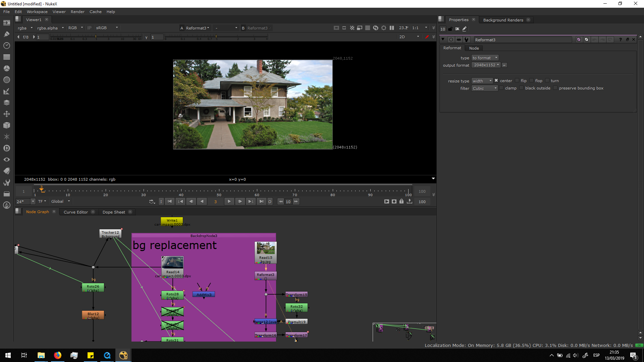Open the Transform nodes move icon
The width and height of the screenshot is (644, 362).
tap(6, 114)
